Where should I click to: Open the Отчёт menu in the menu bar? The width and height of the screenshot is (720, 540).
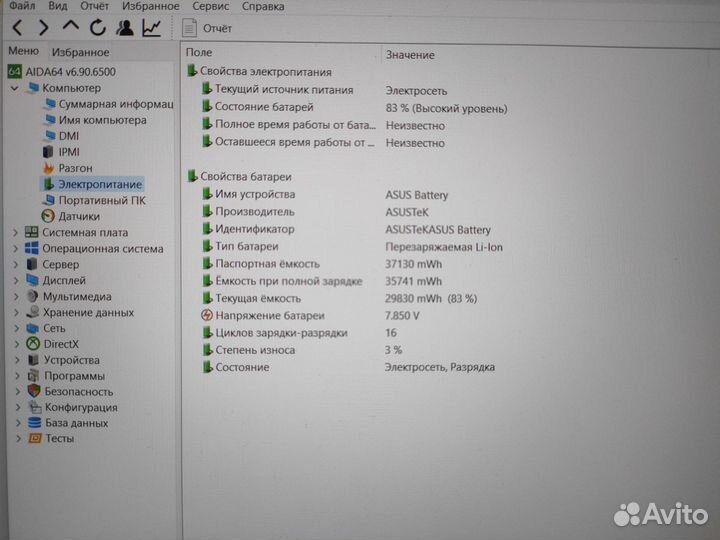click(95, 6)
